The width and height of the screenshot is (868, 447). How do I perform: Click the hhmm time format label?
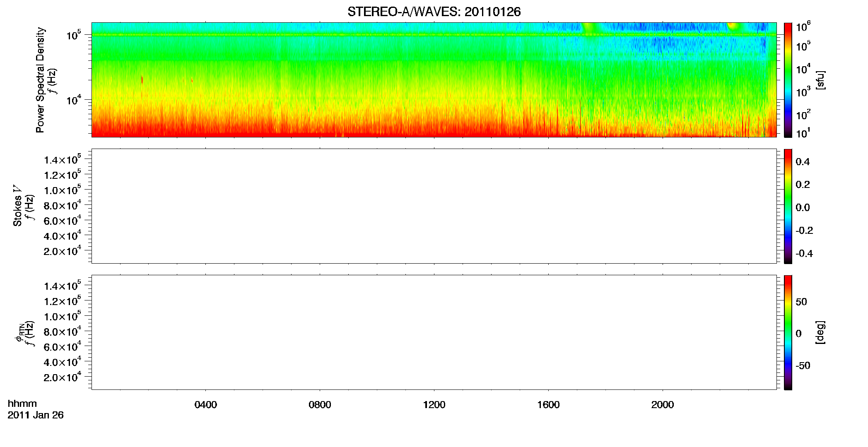(x=22, y=404)
